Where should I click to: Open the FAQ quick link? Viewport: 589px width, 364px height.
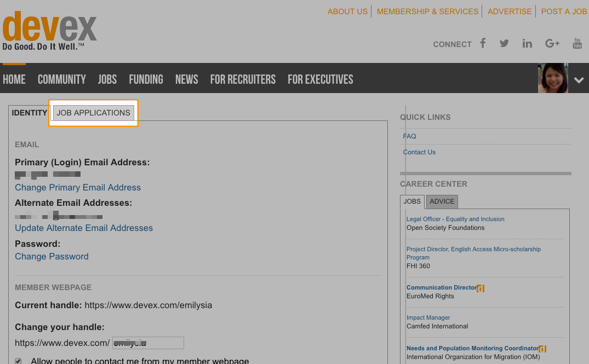point(409,136)
